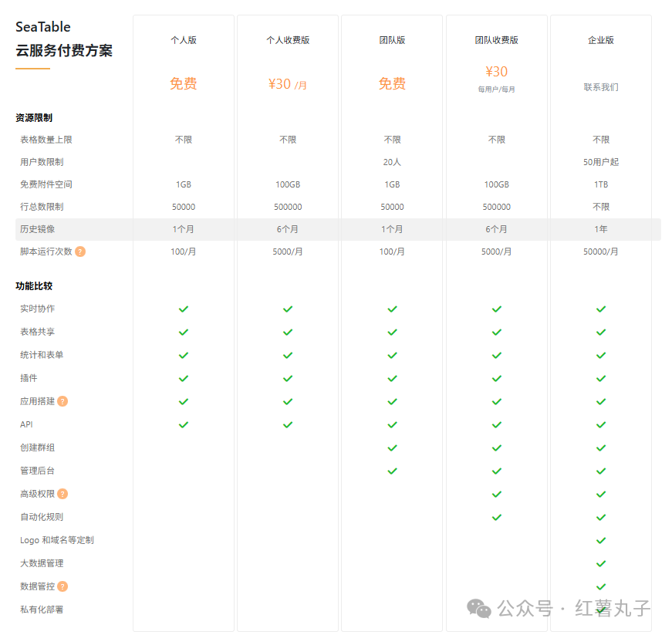Select the 团队版 plan header
Screen dimensions: 672x635
(x=392, y=40)
